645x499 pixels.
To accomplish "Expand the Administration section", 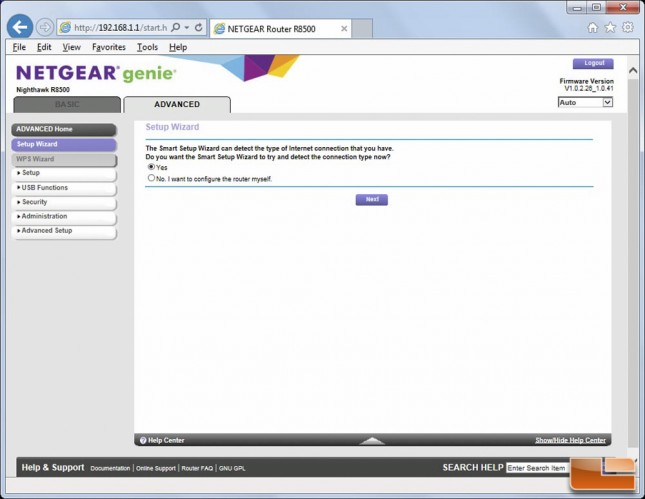I will click(x=64, y=217).
